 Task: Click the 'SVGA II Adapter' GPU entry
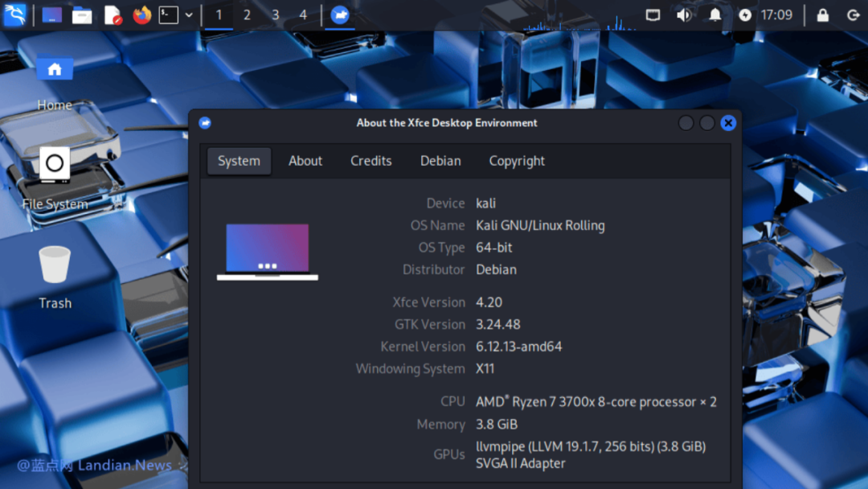[x=520, y=463]
